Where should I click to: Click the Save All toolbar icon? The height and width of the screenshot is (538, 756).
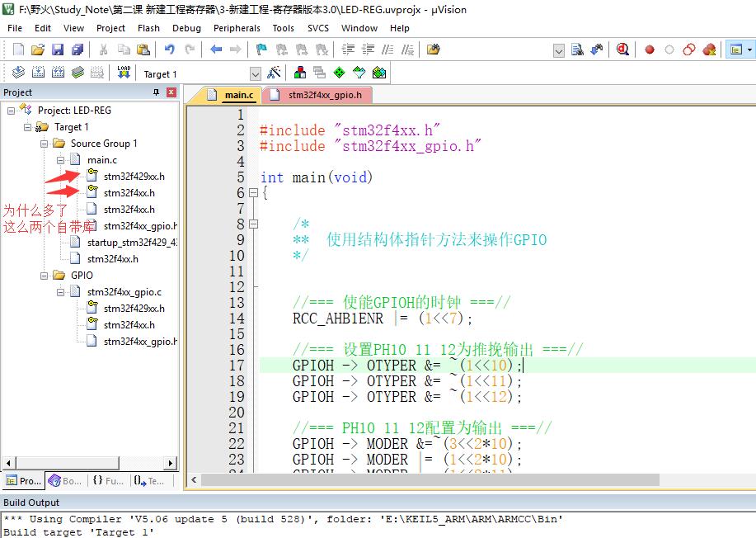point(77,50)
